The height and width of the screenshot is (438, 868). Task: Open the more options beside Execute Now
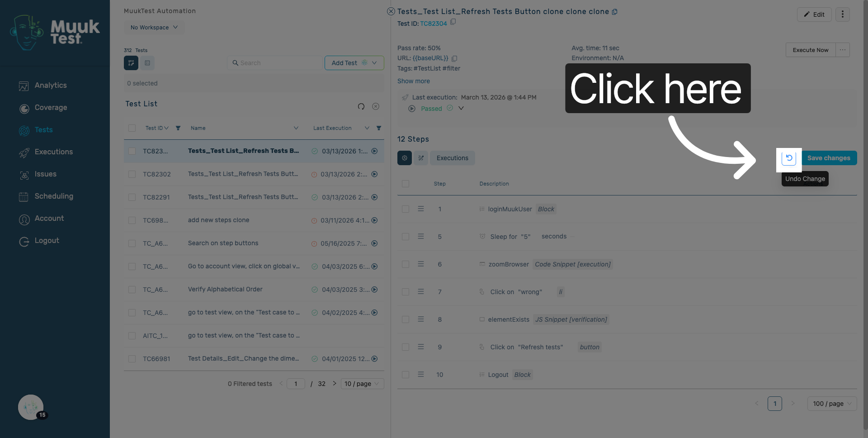click(843, 50)
